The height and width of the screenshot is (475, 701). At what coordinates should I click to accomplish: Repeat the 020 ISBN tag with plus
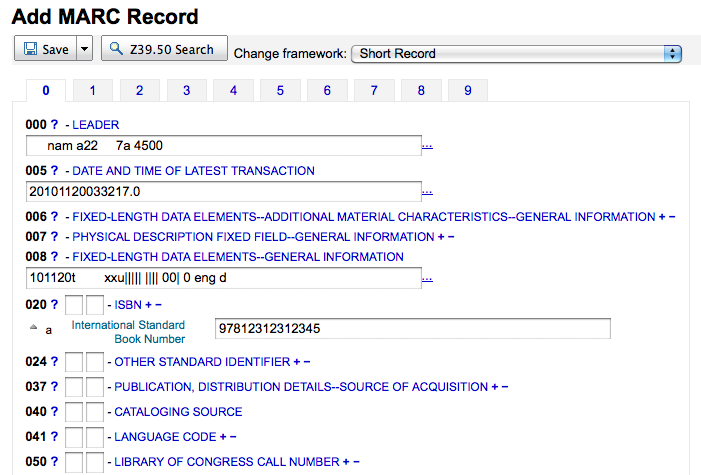(148, 304)
